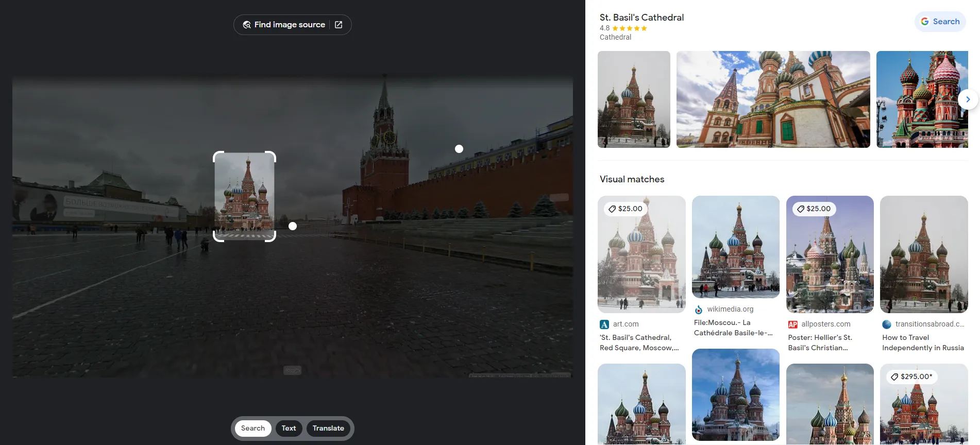Image resolution: width=980 pixels, height=445 pixels.
Task: Click the art.com favicon
Action: click(604, 324)
